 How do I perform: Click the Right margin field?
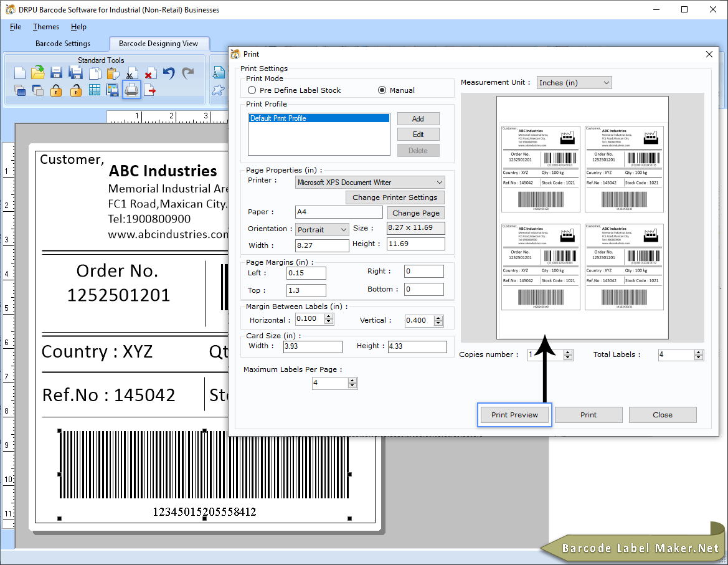tap(423, 271)
